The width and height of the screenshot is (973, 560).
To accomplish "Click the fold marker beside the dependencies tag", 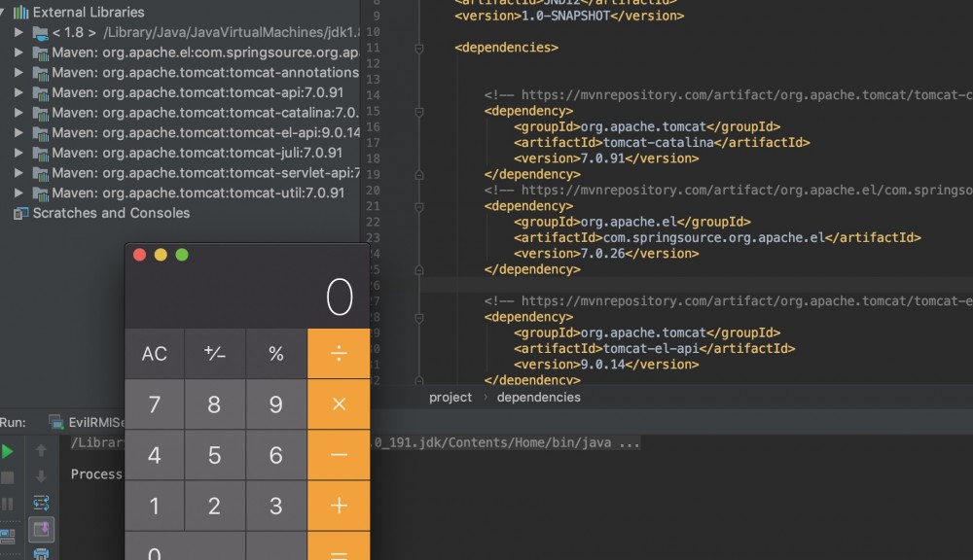I will coord(418,47).
